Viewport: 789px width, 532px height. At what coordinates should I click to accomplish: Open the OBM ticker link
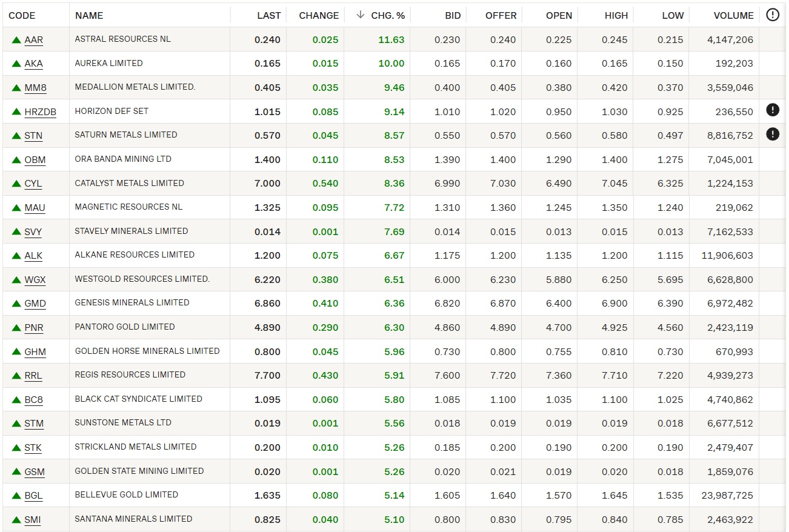35,160
